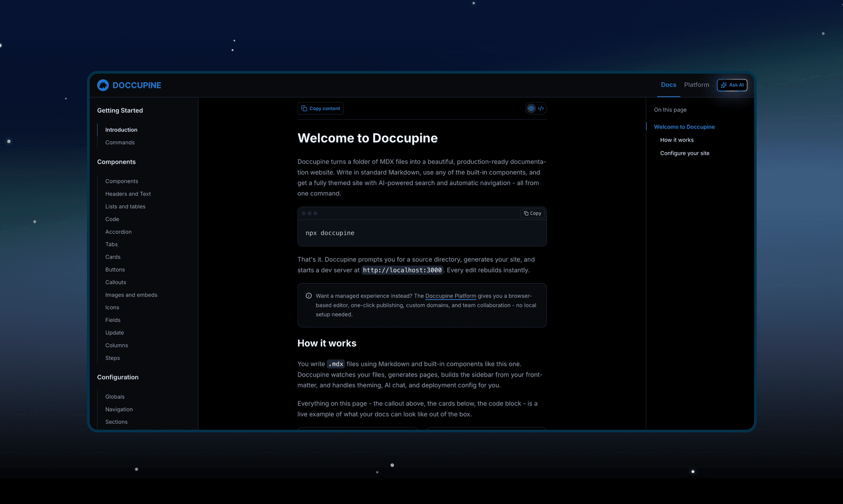Viewport: 843px width, 504px height.
Task: Click the DOCCUPINE brand name text
Action: (x=137, y=85)
